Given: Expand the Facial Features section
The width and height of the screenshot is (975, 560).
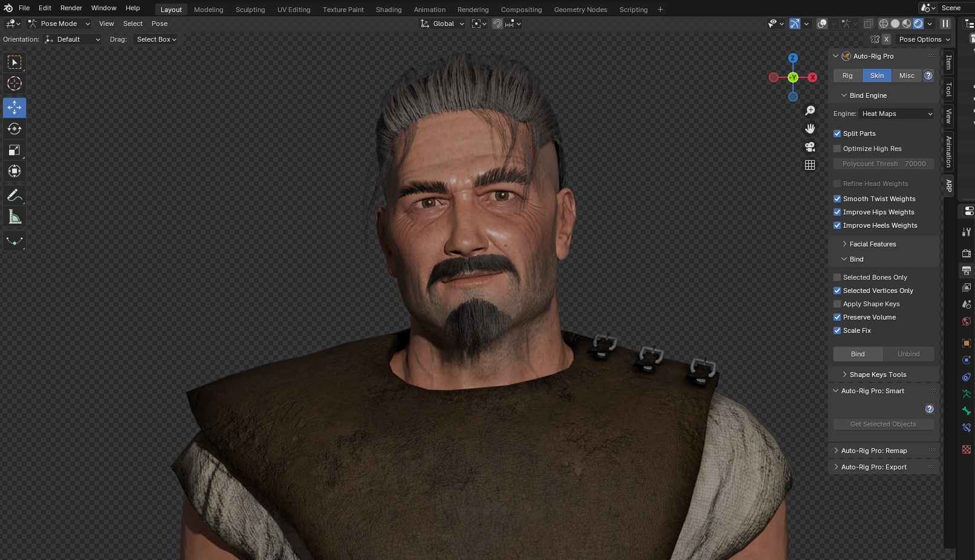Looking at the screenshot, I should 872,244.
